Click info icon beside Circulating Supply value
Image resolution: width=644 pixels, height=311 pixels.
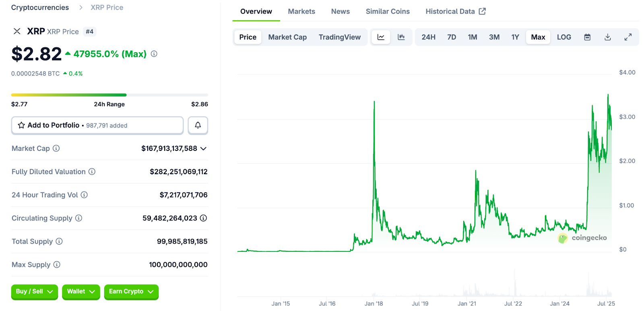click(204, 218)
